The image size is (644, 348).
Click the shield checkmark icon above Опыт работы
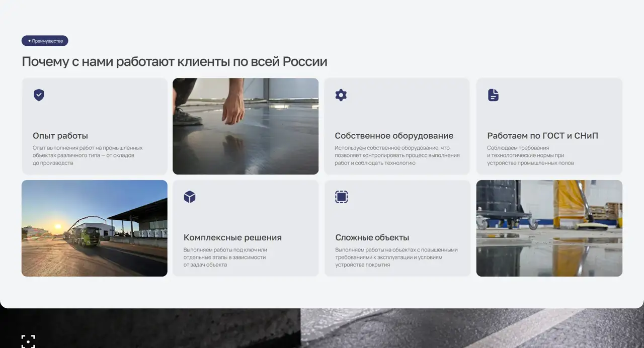pos(39,95)
